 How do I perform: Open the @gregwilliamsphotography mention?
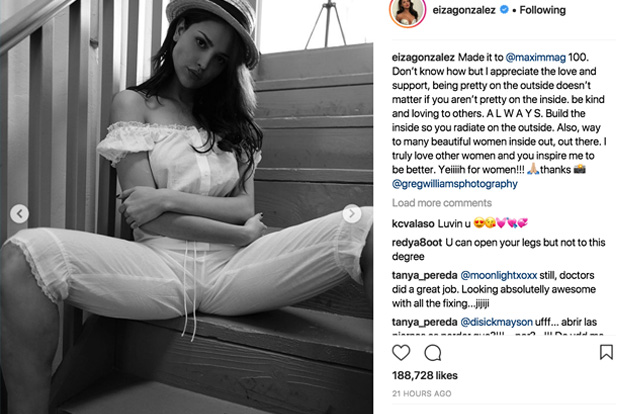455,184
